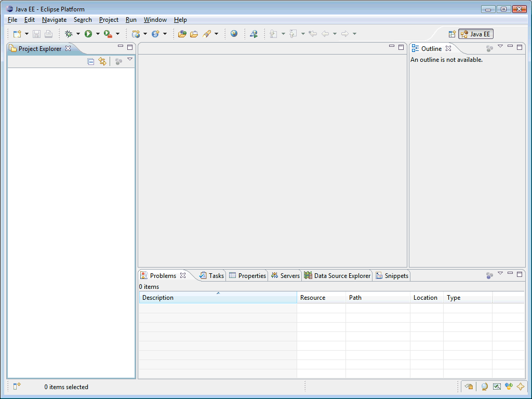Click the Web Services Explorer launch icon
The height and width of the screenshot is (399, 532).
tap(254, 34)
